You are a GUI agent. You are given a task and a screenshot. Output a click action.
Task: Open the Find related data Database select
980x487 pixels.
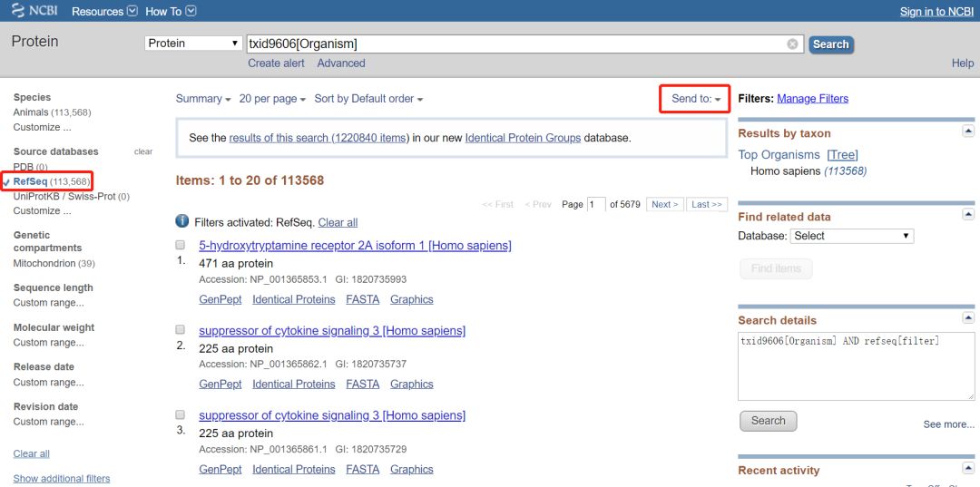(852, 236)
